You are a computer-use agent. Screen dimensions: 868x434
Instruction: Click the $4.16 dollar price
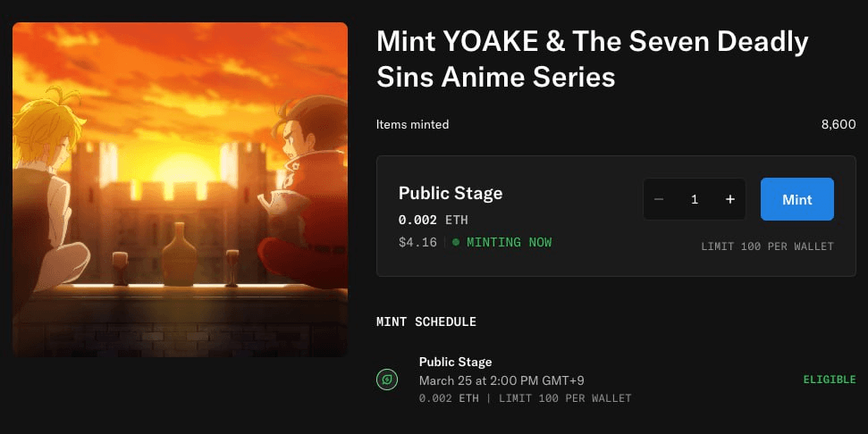417,242
